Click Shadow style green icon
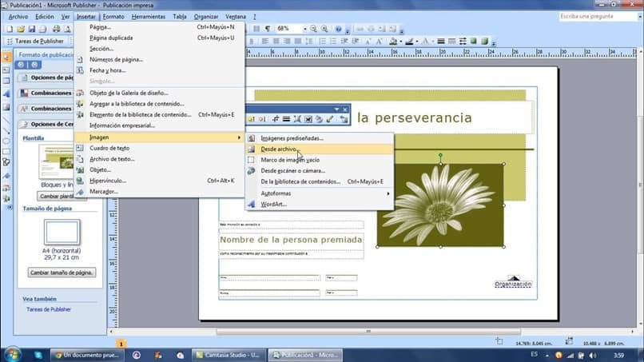This screenshot has height=362, width=644. tap(474, 41)
